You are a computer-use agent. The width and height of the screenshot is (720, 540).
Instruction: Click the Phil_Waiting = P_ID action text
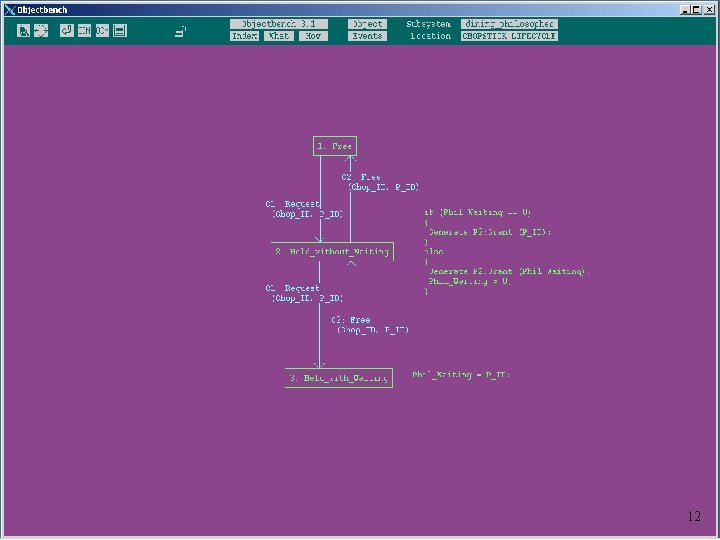pos(461,375)
